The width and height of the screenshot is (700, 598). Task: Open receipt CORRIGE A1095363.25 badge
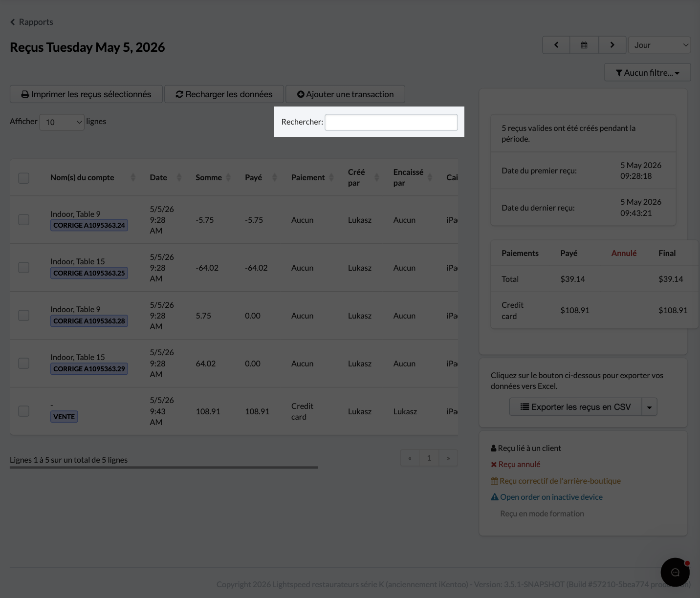coord(89,273)
